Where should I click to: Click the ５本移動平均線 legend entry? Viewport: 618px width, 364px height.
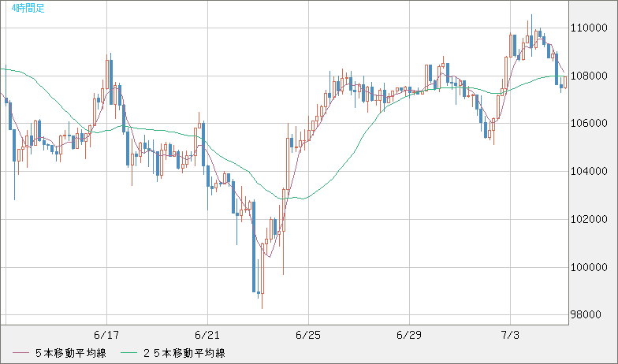tap(71, 353)
